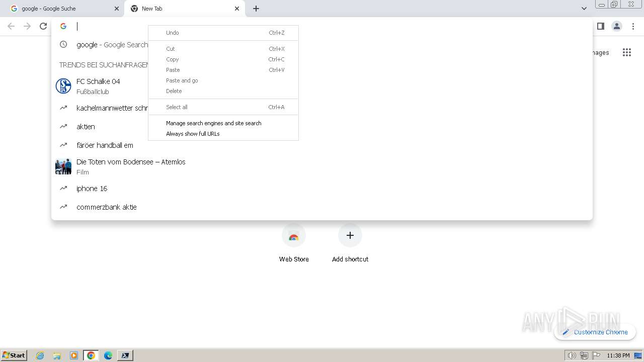Click the Google G icon in address bar
The image size is (644, 362).
pyautogui.click(x=63, y=26)
